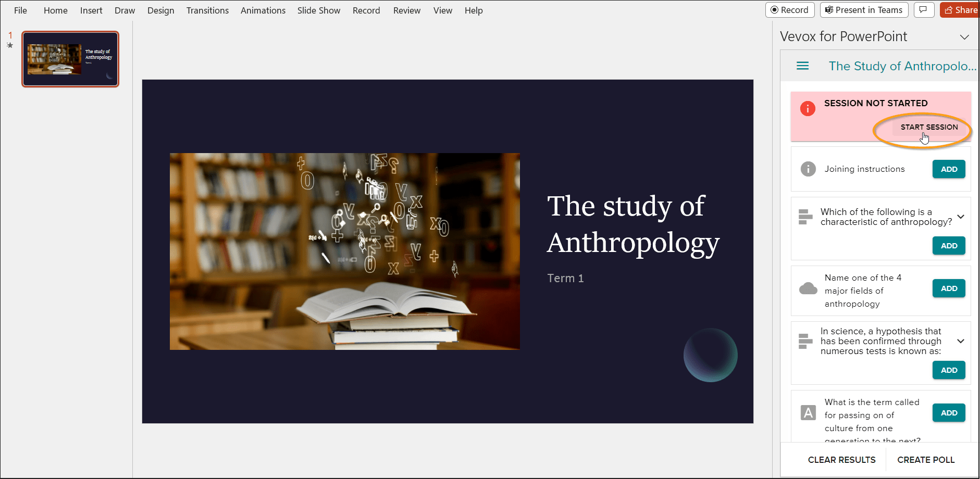The width and height of the screenshot is (980, 479).
Task: Click the animation star under slide 1
Action: pyautogui.click(x=10, y=45)
